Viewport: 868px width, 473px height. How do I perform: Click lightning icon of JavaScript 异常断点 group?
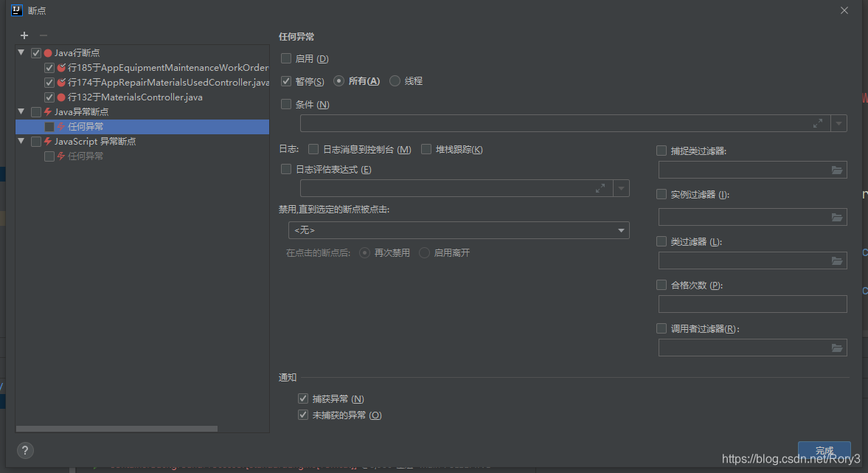pos(48,141)
